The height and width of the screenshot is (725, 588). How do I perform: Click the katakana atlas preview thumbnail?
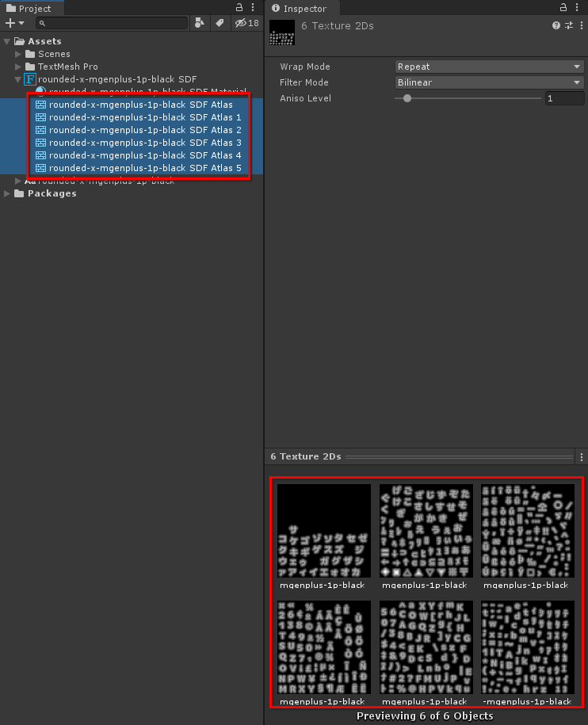point(324,531)
